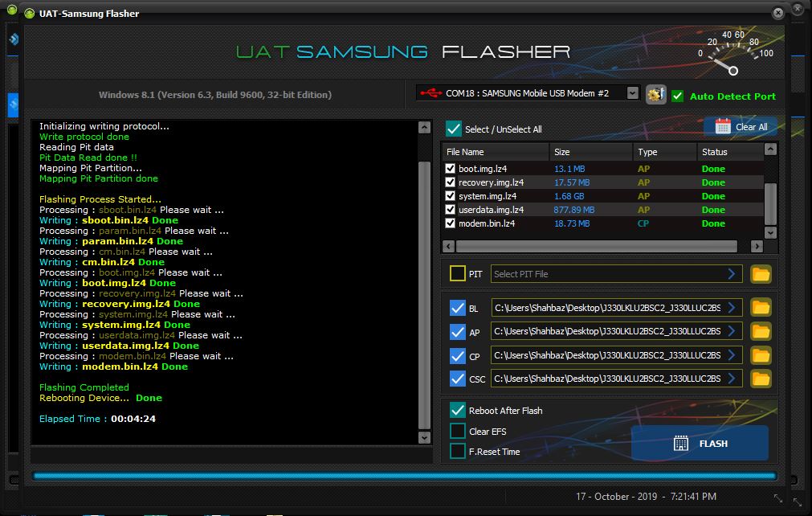Toggle the CSC checkbox
This screenshot has height=516, width=812.
pyautogui.click(x=458, y=379)
